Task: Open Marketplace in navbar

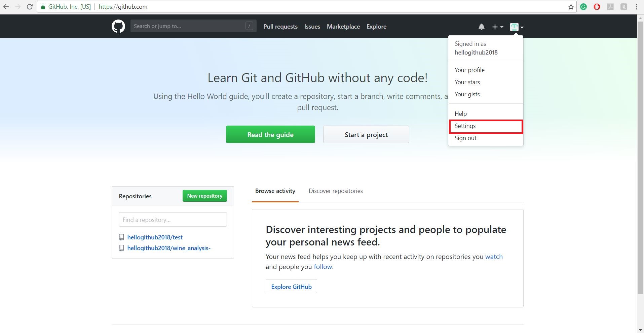Action: coord(343,27)
